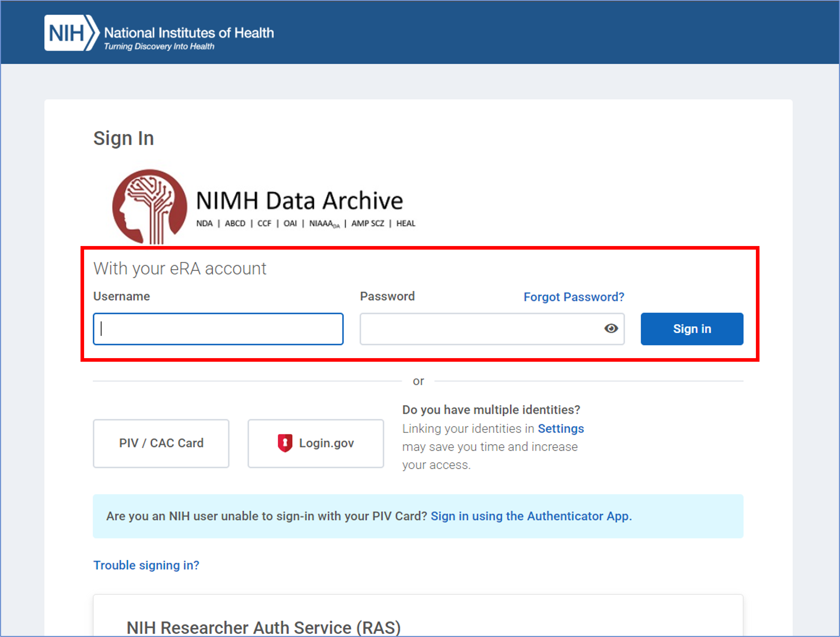Viewport: 840px width, 637px height.
Task: Click Turning Discovery Into Health tagline
Action: tap(159, 46)
